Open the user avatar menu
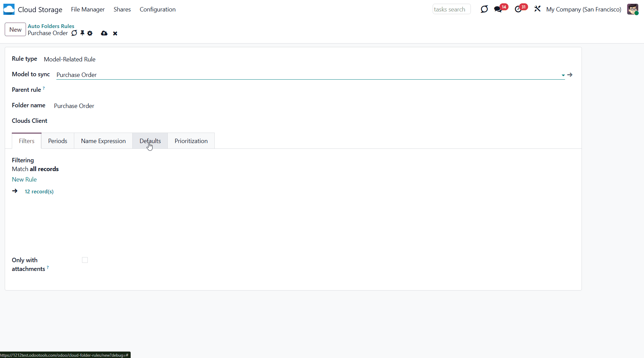This screenshot has height=358, width=644. (633, 9)
